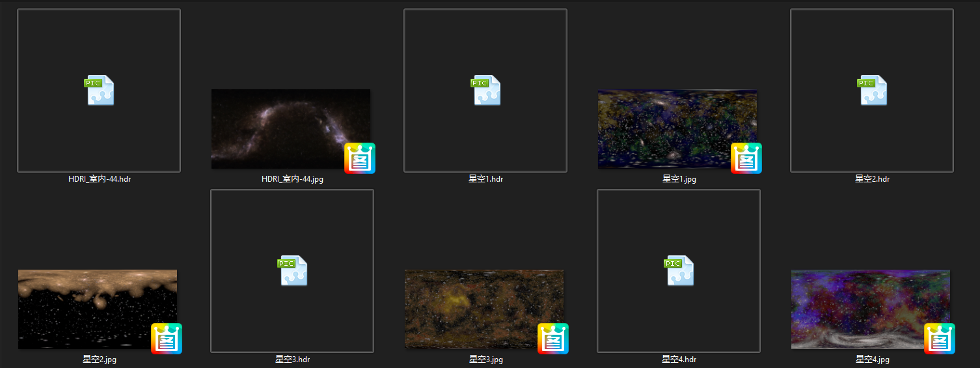Select the 星空3.hdr PIC file icon

point(292,270)
